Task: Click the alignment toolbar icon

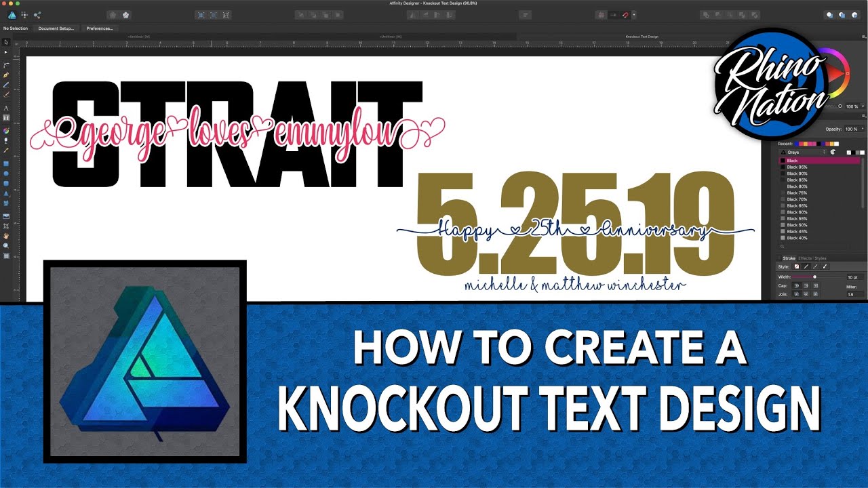Action: point(526,14)
